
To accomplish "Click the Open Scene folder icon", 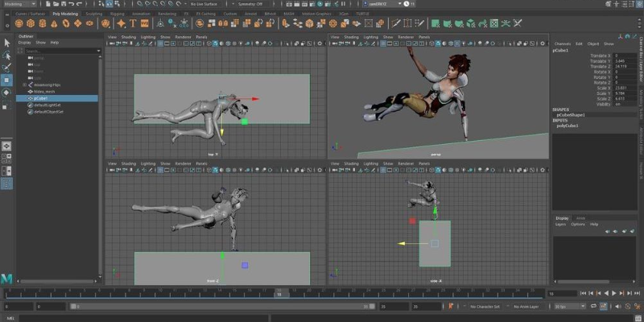I will tap(56, 4).
